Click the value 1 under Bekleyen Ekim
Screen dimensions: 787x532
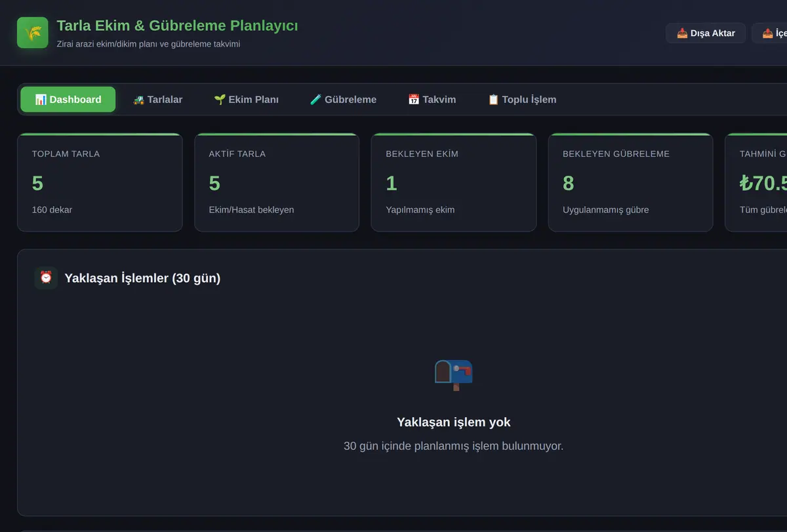392,183
